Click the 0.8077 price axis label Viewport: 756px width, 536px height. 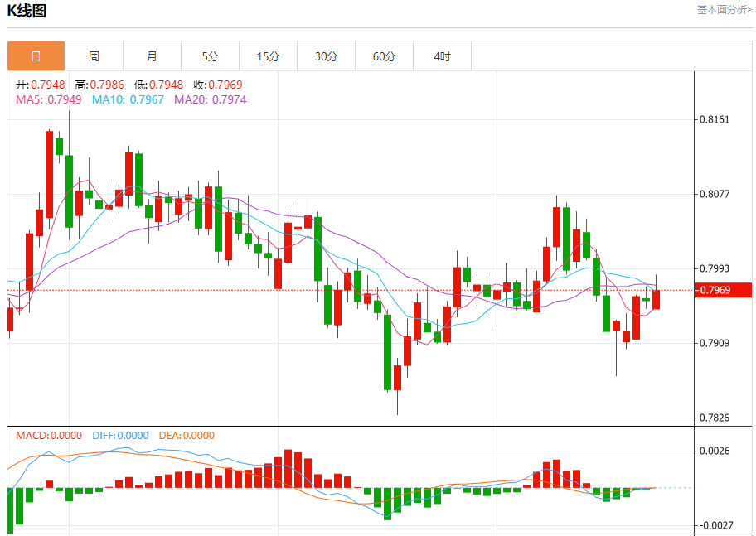715,194
